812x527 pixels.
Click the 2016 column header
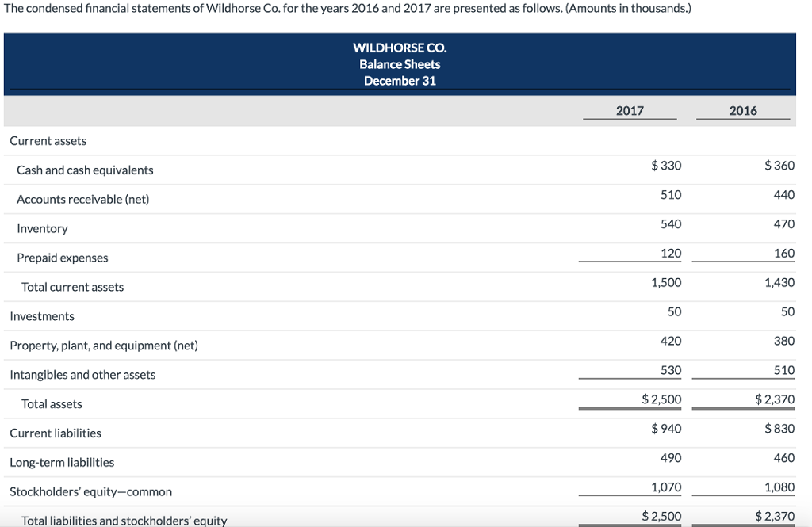click(x=742, y=111)
